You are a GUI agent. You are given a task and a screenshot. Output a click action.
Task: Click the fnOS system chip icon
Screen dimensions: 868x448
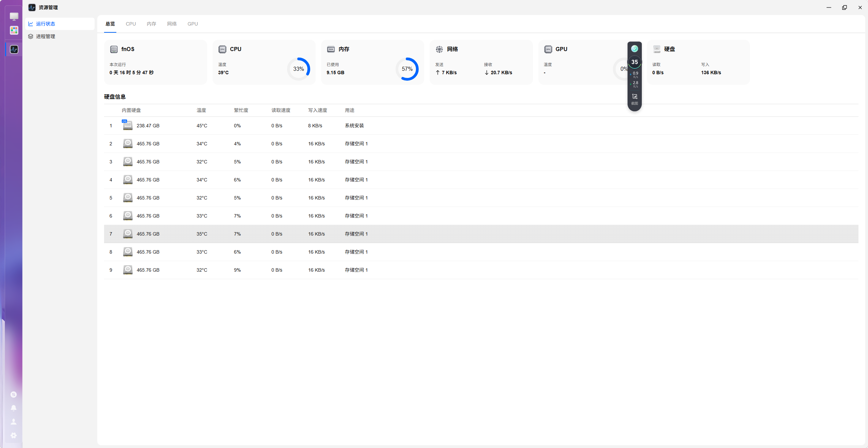pos(114,49)
